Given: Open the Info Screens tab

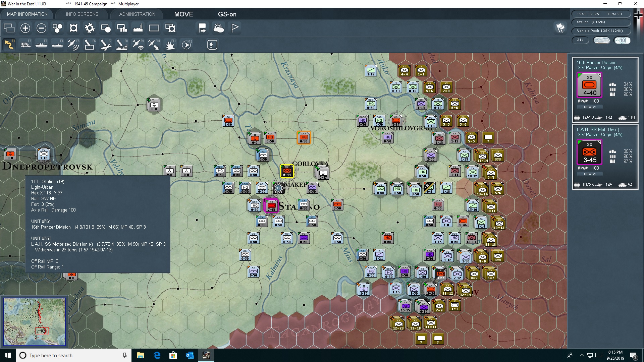Looking at the screenshot, I should [82, 14].
